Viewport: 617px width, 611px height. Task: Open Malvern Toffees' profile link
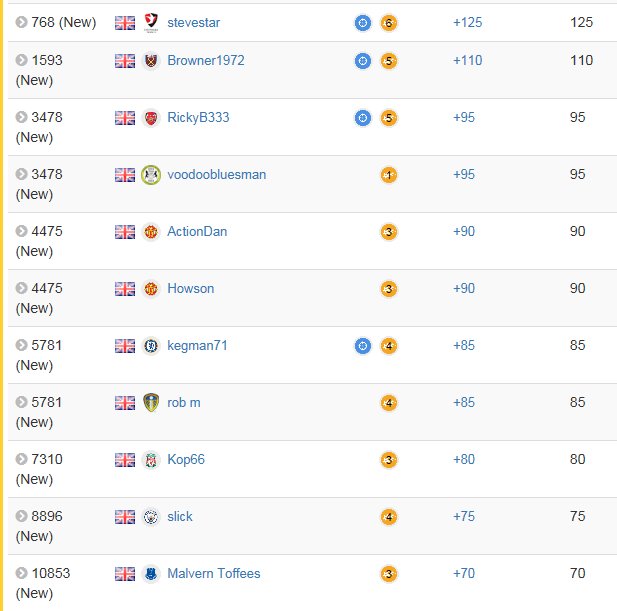[x=214, y=573]
